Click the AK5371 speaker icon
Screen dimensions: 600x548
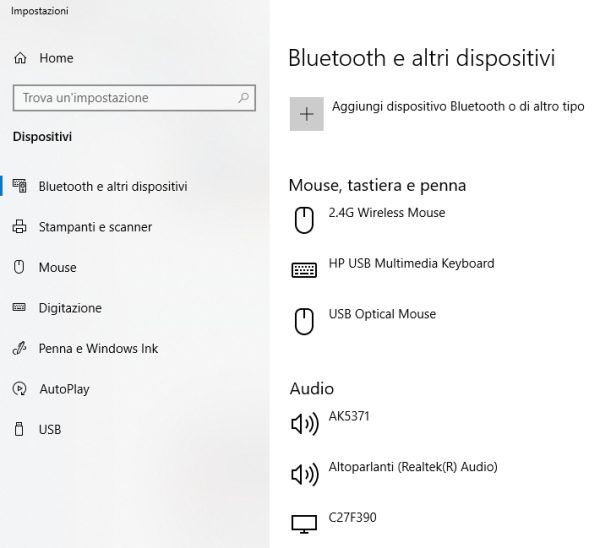305,424
